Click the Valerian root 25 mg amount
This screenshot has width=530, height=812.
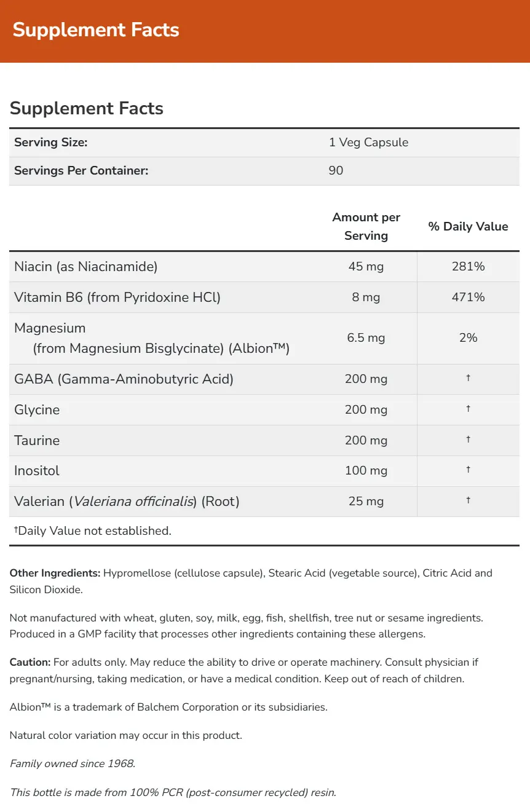tap(366, 502)
